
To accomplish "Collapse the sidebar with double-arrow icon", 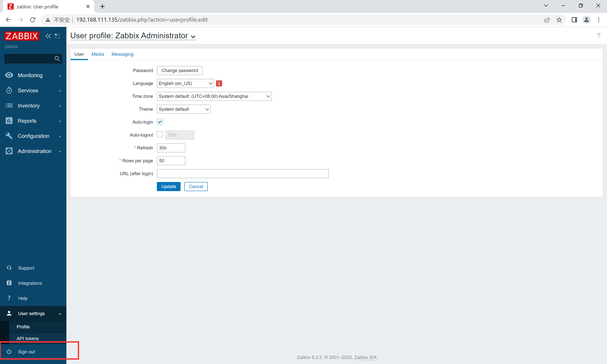I will coord(48,36).
